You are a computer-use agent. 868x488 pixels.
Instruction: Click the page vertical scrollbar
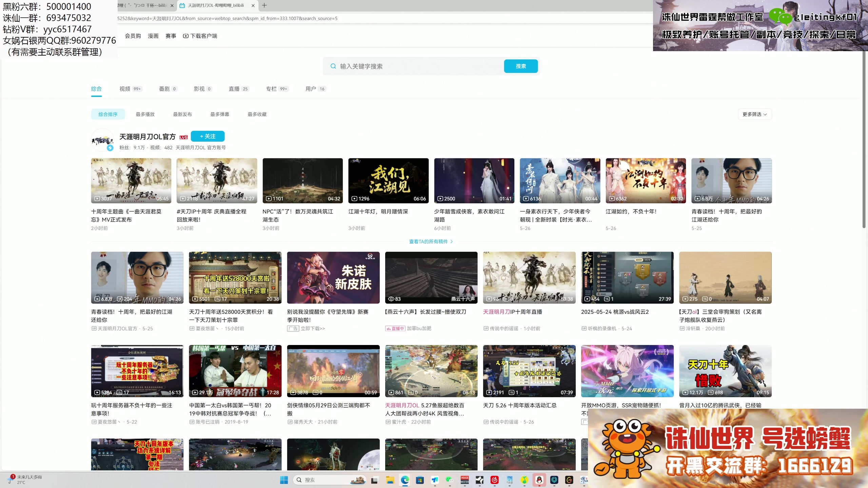tap(864, 139)
